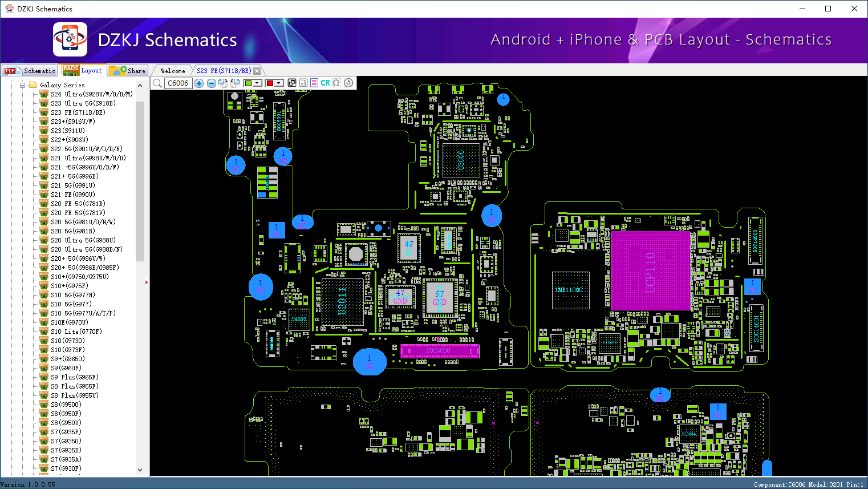The width and height of the screenshot is (868, 489).
Task: Click PADS icon beside S8(G9500)
Action: point(44,404)
